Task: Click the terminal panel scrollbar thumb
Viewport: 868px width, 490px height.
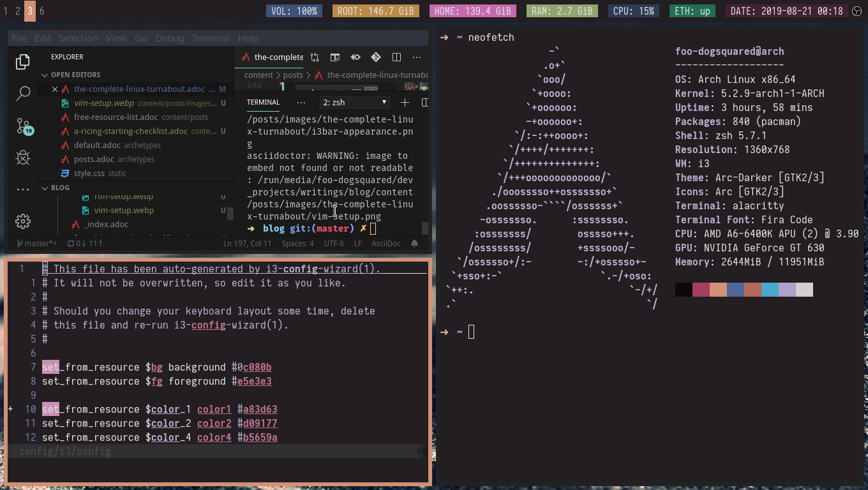Action: tap(425, 228)
